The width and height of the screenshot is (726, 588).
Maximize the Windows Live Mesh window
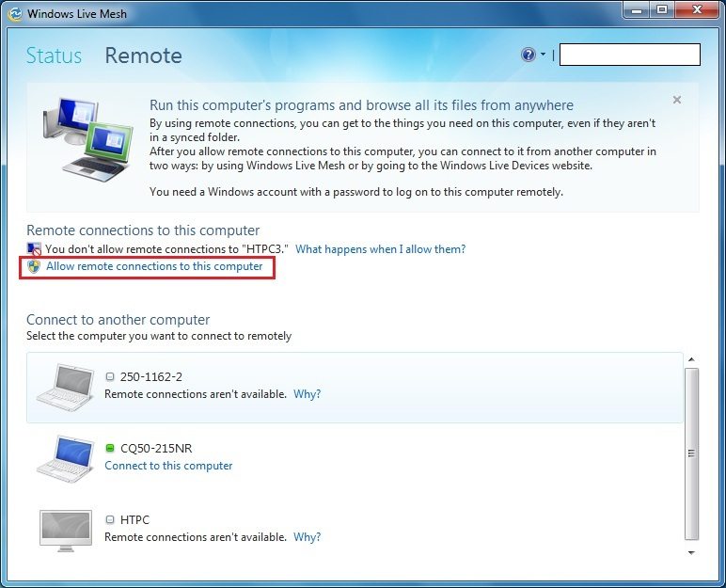tap(662, 9)
